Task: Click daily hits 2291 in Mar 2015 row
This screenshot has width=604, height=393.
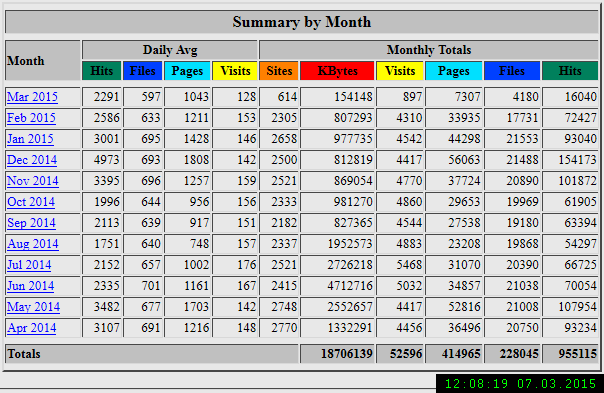Action: tap(106, 97)
